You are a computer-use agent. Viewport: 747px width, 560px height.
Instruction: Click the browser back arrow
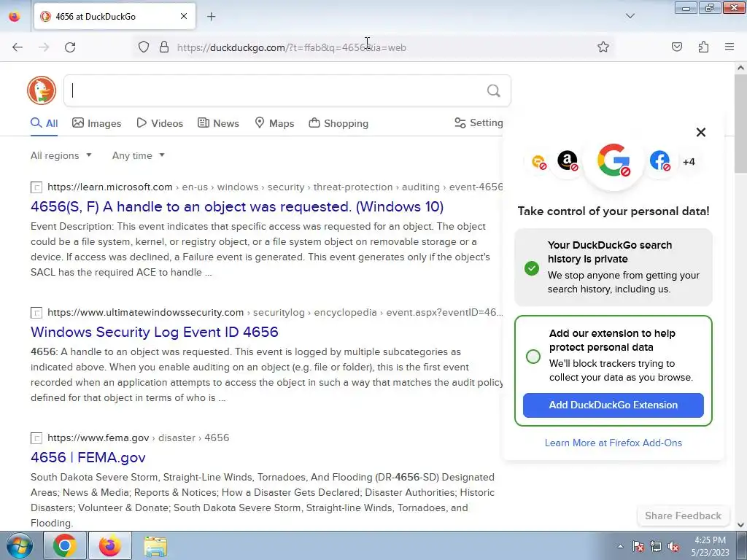coord(18,47)
